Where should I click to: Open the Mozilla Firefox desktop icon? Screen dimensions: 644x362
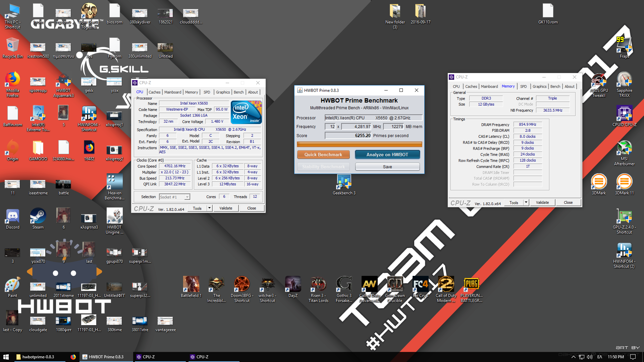tap(12, 84)
